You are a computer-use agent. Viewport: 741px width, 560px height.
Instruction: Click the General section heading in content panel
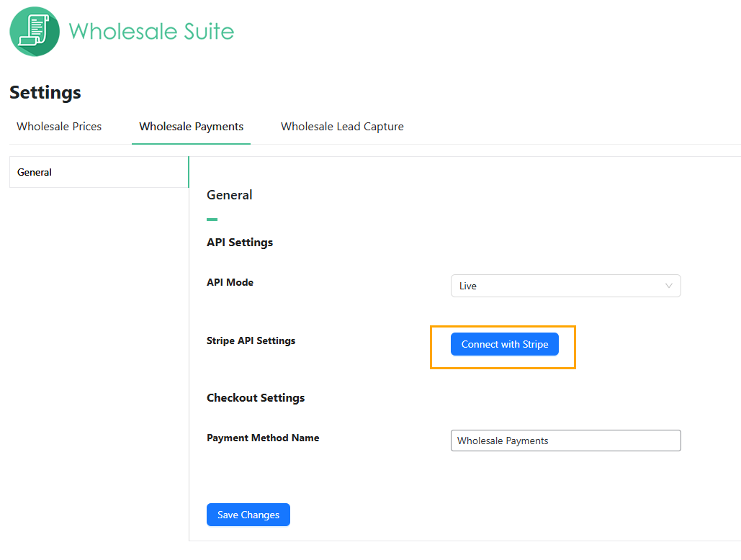(229, 195)
